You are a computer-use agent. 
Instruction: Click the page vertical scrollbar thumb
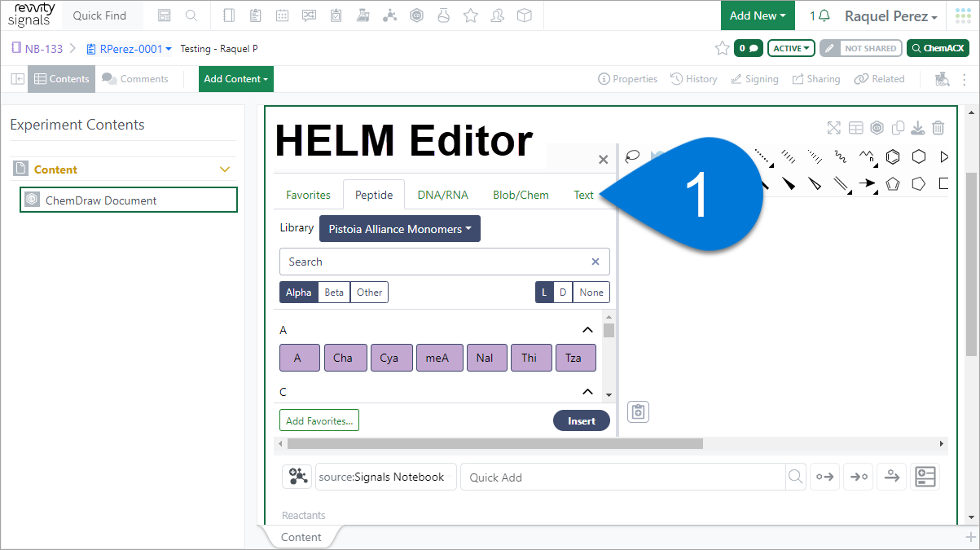[x=970, y=264]
